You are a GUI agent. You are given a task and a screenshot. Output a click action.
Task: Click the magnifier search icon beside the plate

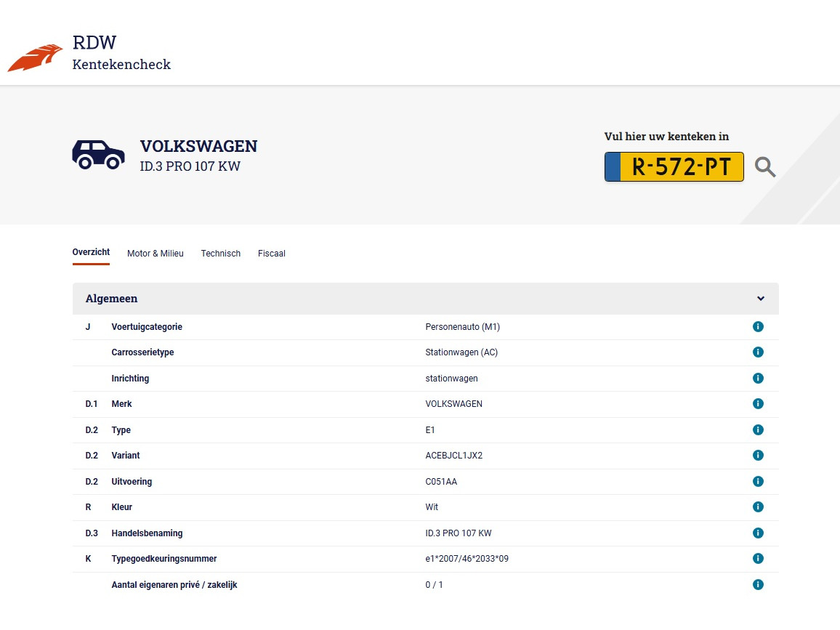(x=765, y=167)
